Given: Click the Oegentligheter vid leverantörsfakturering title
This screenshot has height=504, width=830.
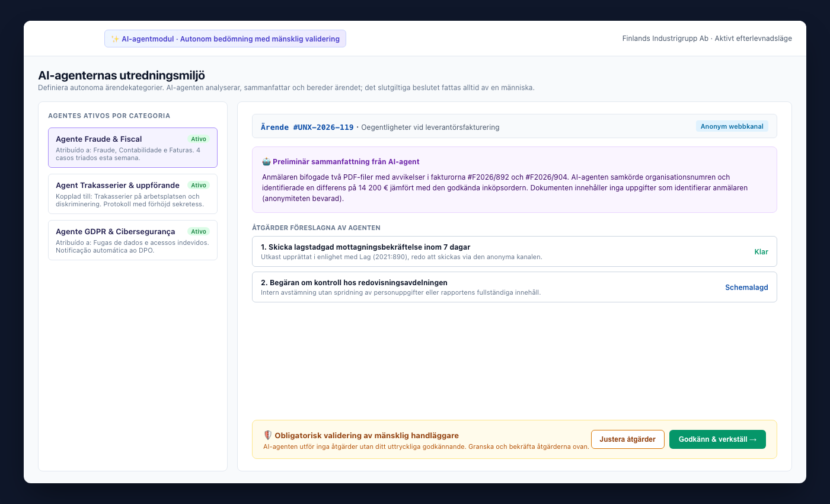Looking at the screenshot, I should coord(430,127).
